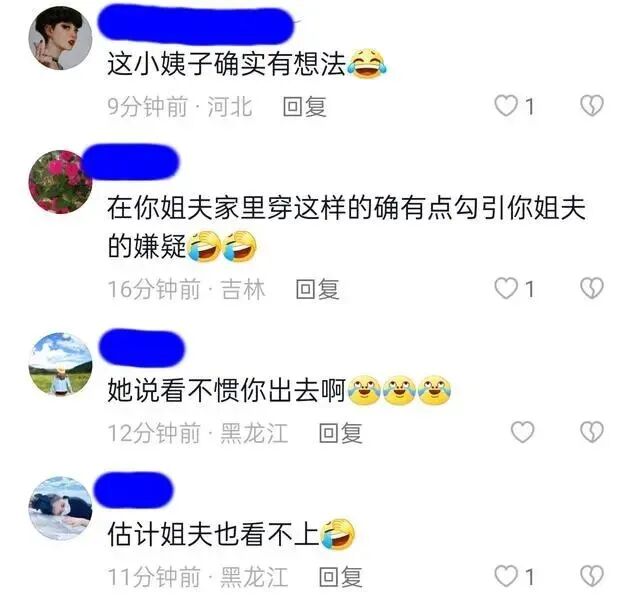The height and width of the screenshot is (603, 640).
Task: Select the comment text 这小姨子确实有想法
Action: 227,64
